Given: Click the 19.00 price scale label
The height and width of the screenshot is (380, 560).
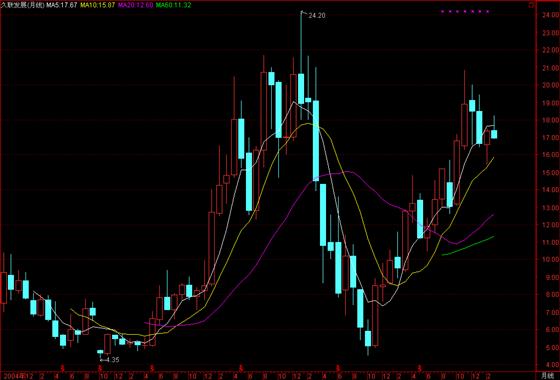Looking at the screenshot, I should 549,102.
